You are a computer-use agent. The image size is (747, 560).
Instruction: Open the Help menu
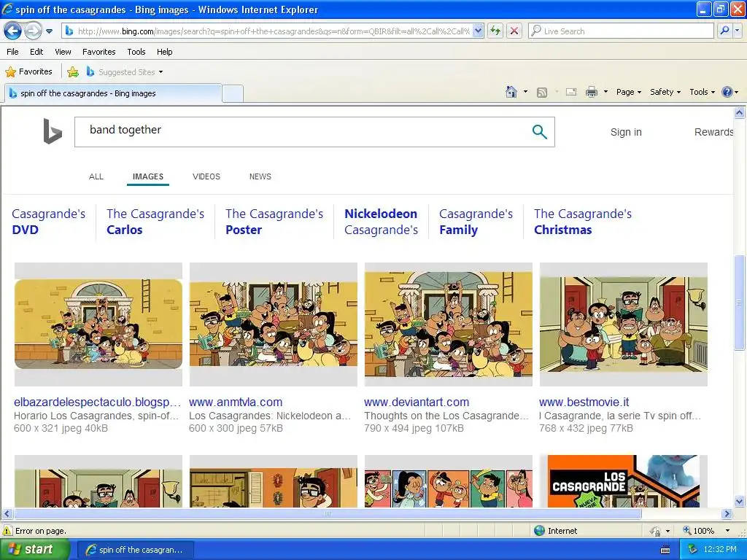pyautogui.click(x=164, y=52)
